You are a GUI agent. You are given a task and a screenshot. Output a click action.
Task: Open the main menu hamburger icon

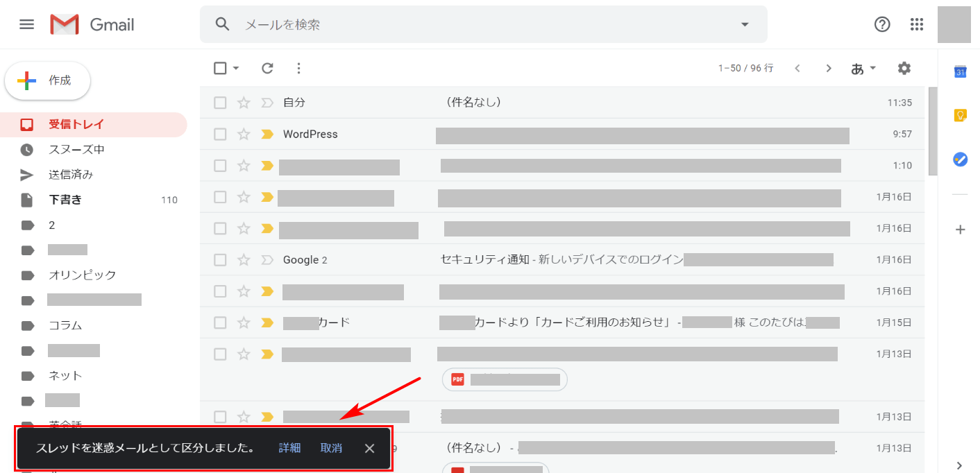pyautogui.click(x=26, y=24)
